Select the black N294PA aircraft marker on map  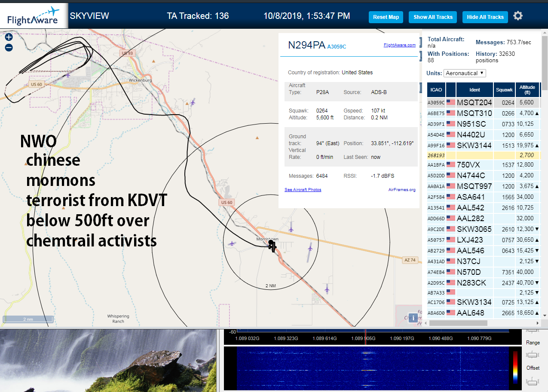pos(272,246)
